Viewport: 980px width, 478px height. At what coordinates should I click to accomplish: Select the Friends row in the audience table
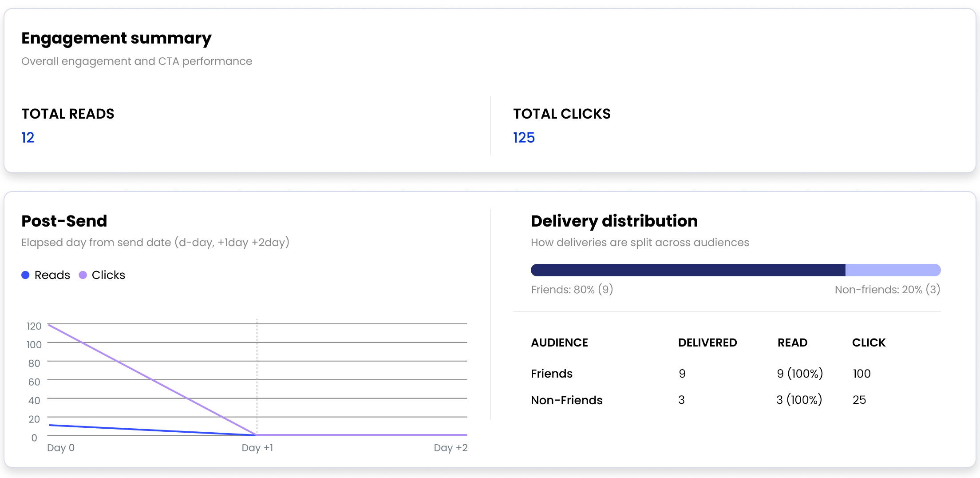(x=552, y=374)
